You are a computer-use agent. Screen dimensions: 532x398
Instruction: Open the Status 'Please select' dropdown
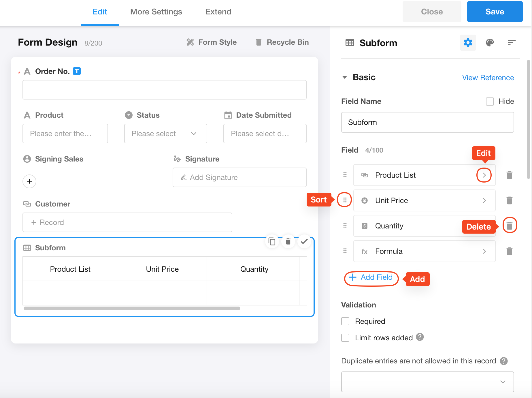pyautogui.click(x=165, y=134)
